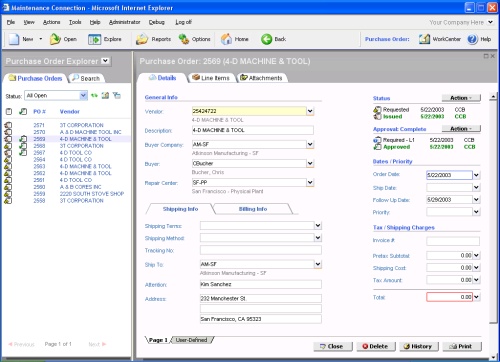Click the Total amount field
This screenshot has width=500, height=362.
[449, 297]
